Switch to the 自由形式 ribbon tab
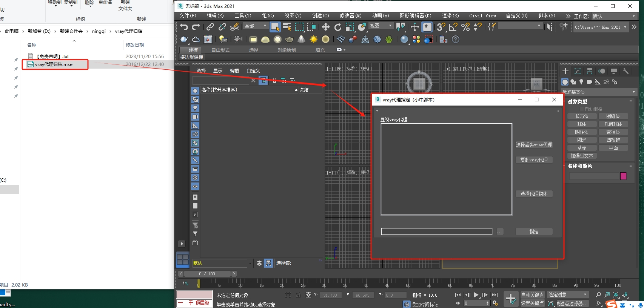Screen dimensions: 644x308 [x=220, y=50]
